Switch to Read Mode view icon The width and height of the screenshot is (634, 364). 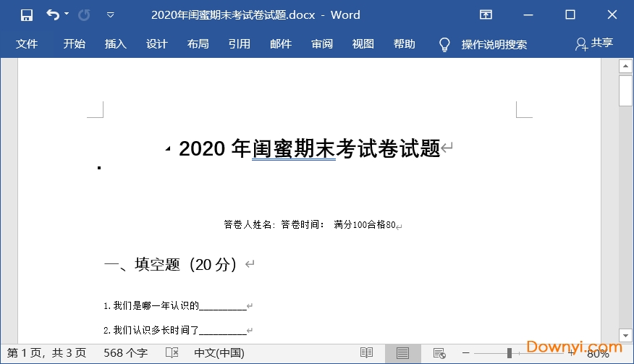[x=366, y=353]
